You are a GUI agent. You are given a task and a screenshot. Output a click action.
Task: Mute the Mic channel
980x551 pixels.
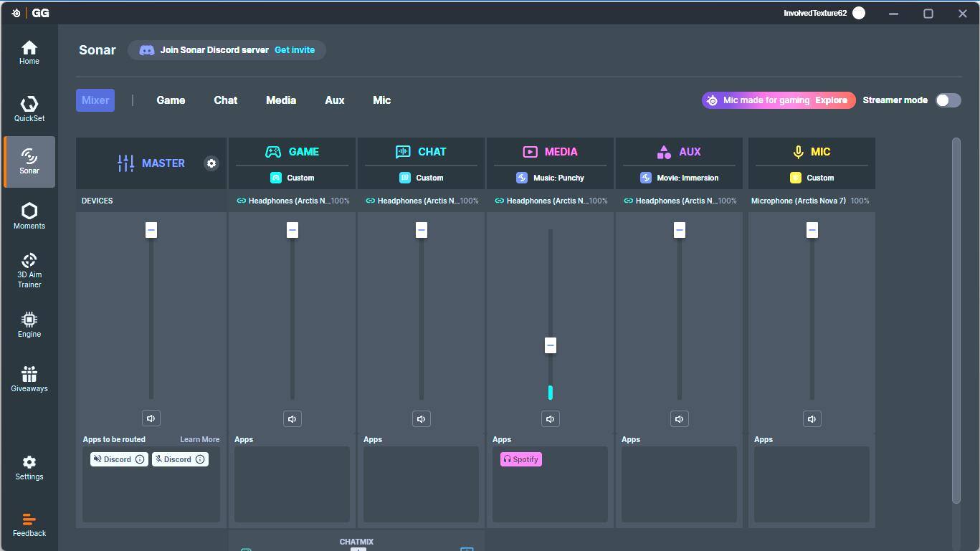(x=812, y=419)
